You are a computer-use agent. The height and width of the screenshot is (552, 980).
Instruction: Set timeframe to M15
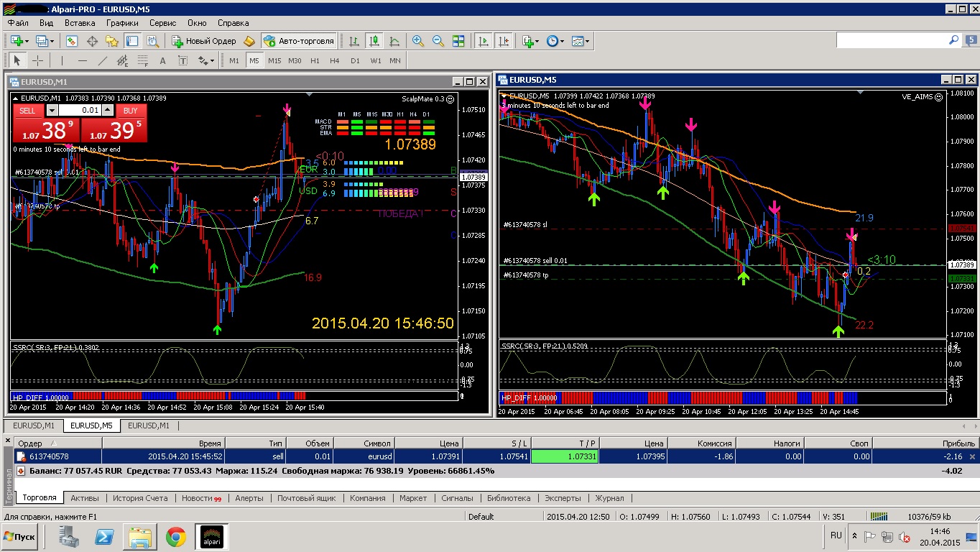pos(274,60)
